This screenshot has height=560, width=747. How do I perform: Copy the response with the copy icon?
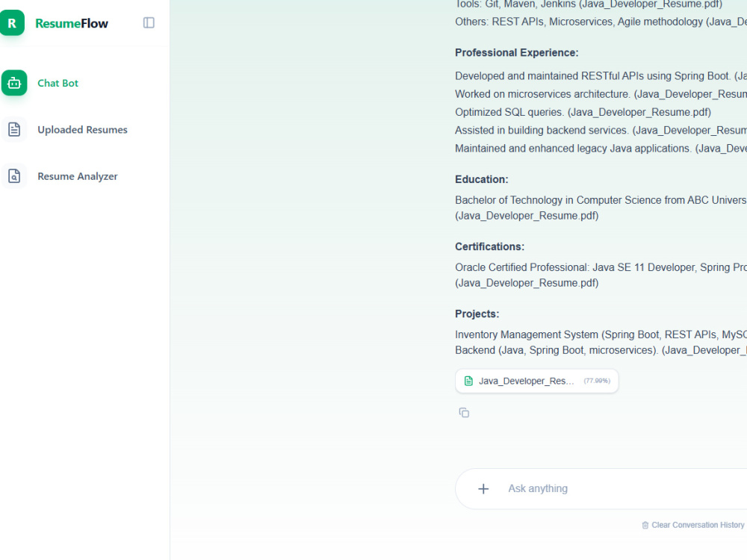tap(464, 412)
